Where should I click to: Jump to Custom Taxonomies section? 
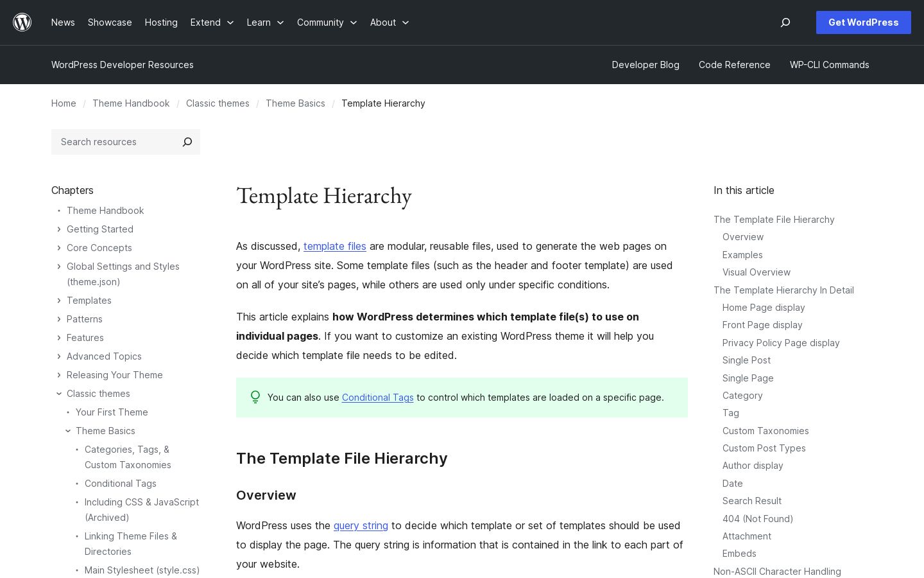766,431
